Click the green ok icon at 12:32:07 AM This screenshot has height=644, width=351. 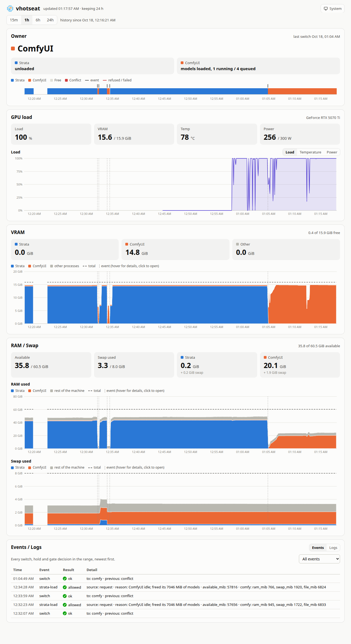tap(65, 614)
